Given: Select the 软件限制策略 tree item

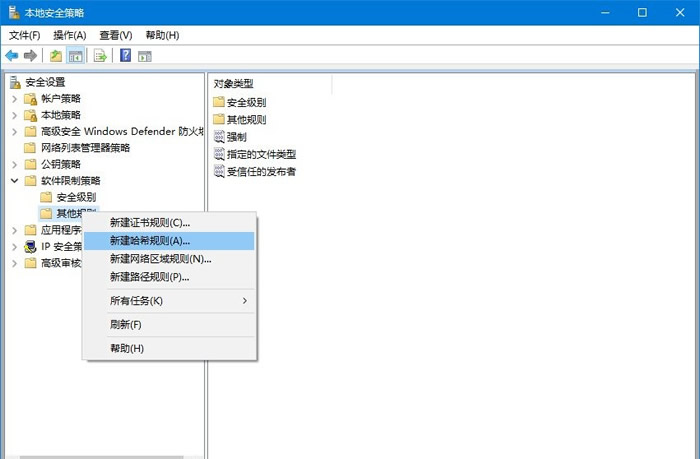Looking at the screenshot, I should (x=71, y=180).
